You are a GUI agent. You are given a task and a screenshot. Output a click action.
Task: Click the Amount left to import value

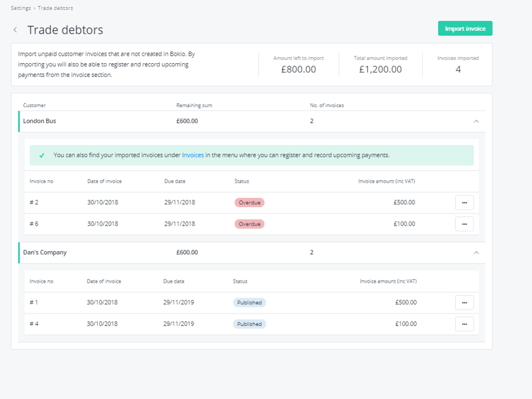click(x=298, y=68)
